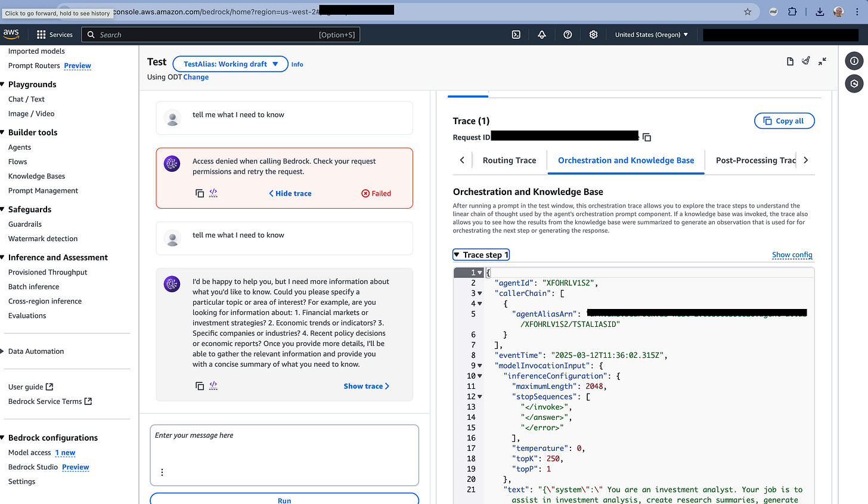Switch to the Post-Processing Trace tab
This screenshot has width=868, height=504.
756,160
